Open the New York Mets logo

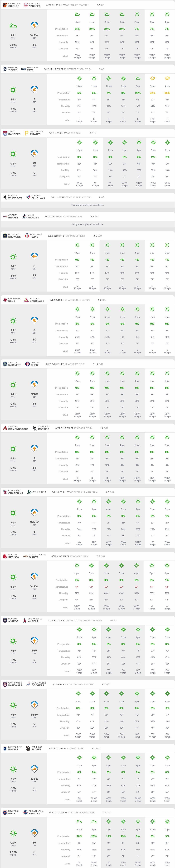(x=5, y=812)
